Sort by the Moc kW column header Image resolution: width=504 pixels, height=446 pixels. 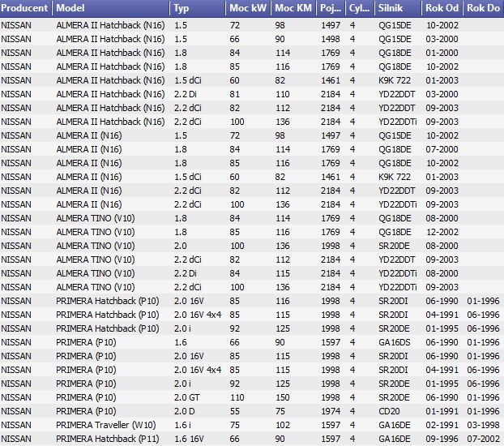coord(248,8)
